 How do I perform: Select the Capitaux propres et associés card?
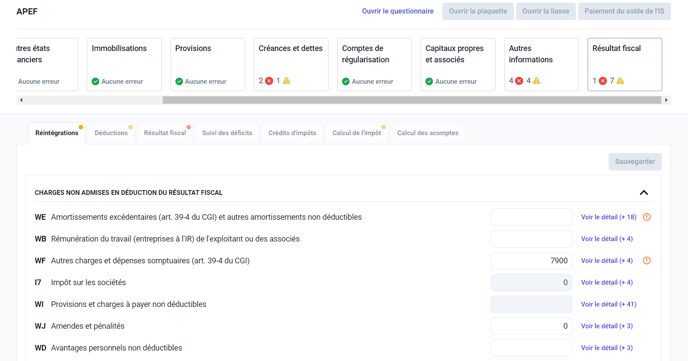tap(458, 64)
